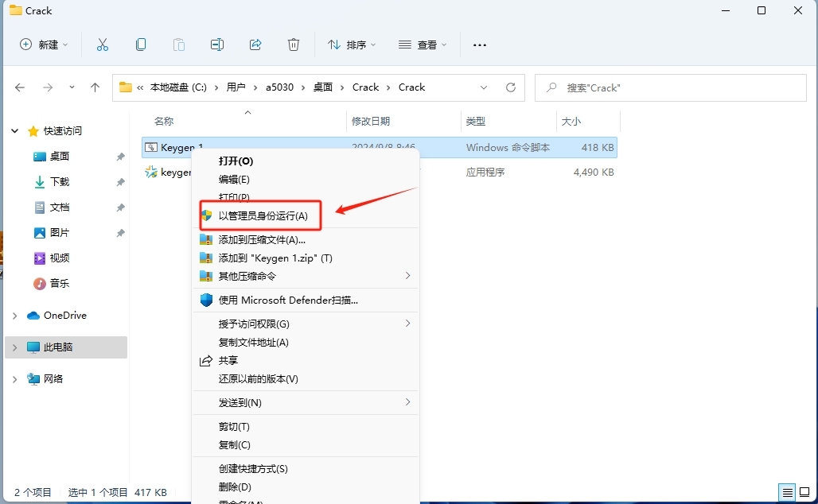Expand the address bar history dropdown

pyautogui.click(x=484, y=87)
